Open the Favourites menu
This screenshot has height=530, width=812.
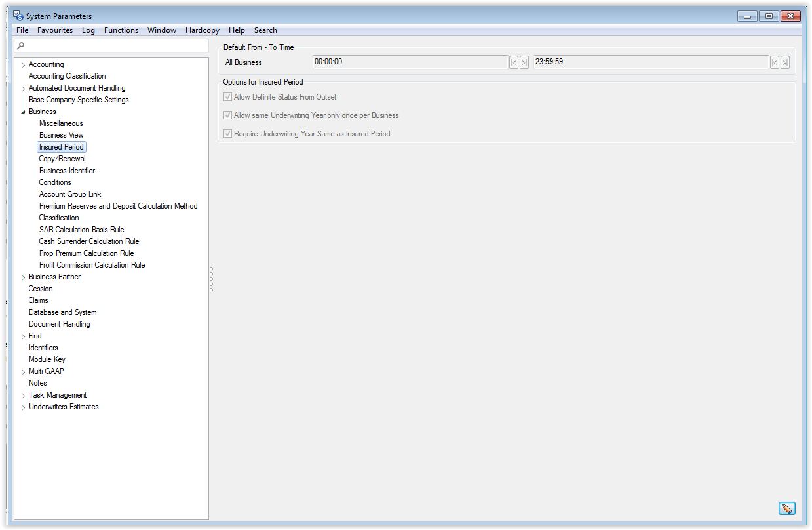[55, 30]
